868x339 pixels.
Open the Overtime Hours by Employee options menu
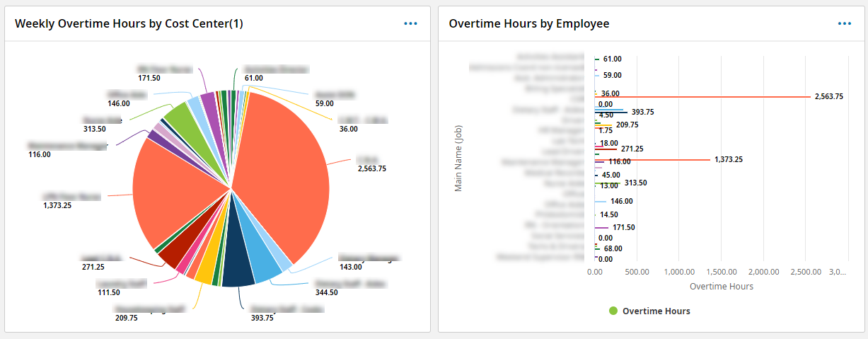(845, 23)
